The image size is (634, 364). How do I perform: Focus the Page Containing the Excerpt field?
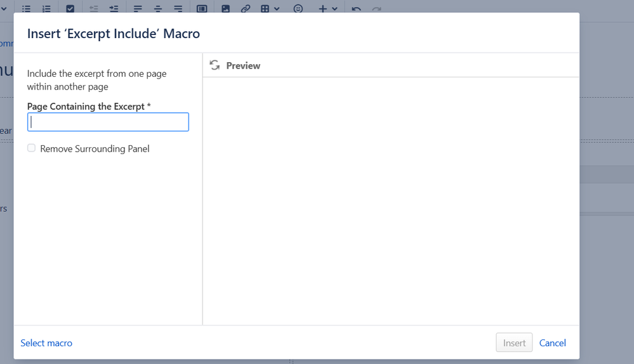108,122
